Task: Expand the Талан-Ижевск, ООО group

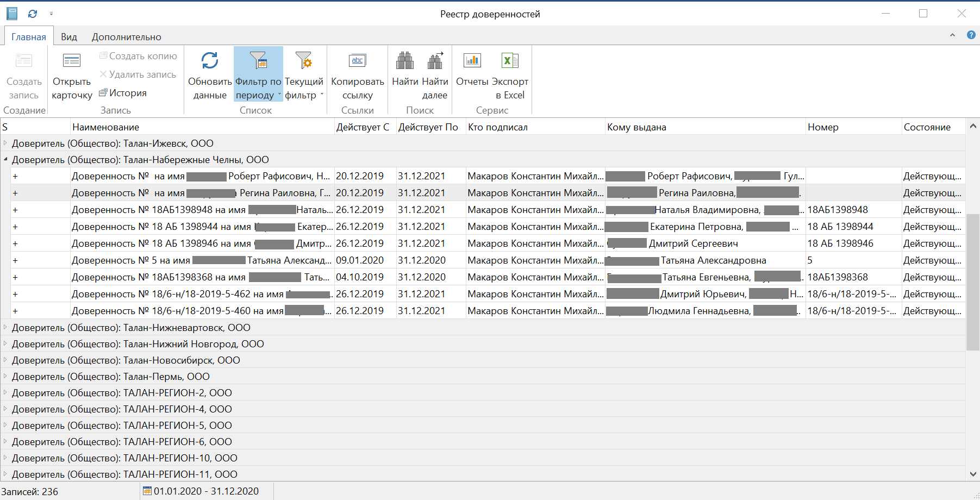Action: [x=5, y=143]
